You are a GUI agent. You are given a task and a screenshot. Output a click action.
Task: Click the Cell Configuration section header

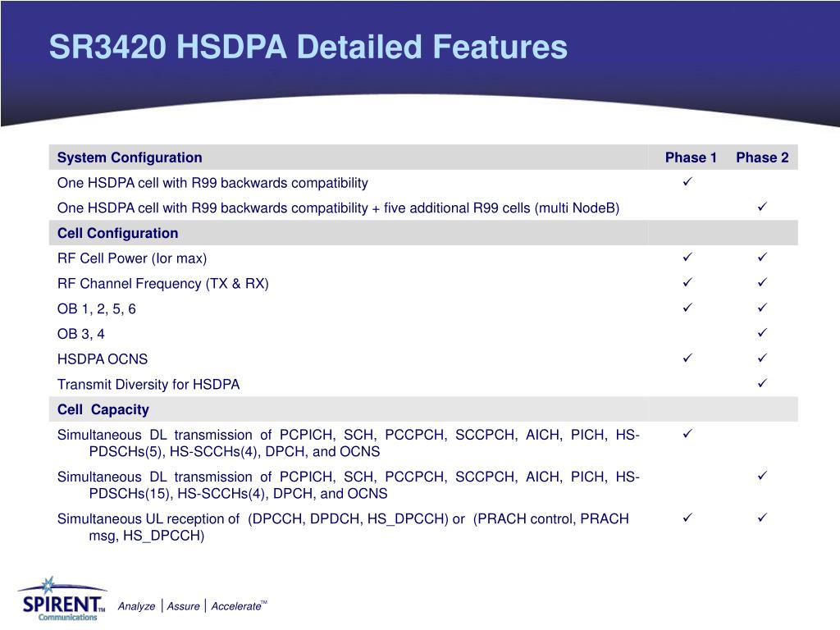pos(118,233)
